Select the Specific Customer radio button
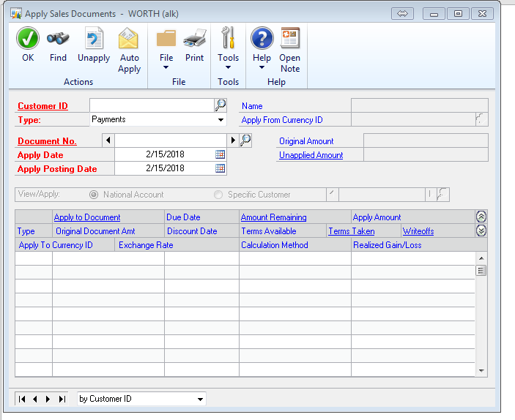The height and width of the screenshot is (420, 515). point(218,195)
